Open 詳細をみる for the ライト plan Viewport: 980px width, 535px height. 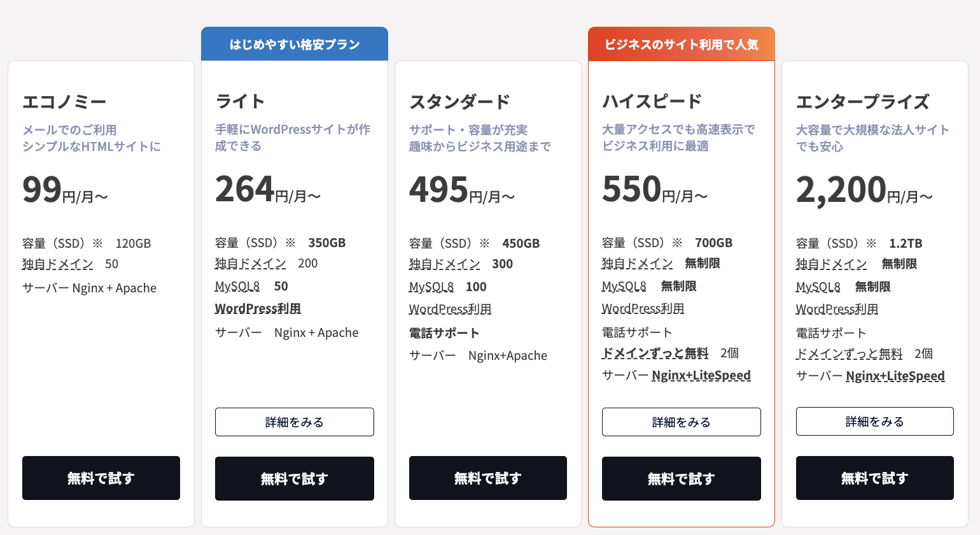[294, 422]
